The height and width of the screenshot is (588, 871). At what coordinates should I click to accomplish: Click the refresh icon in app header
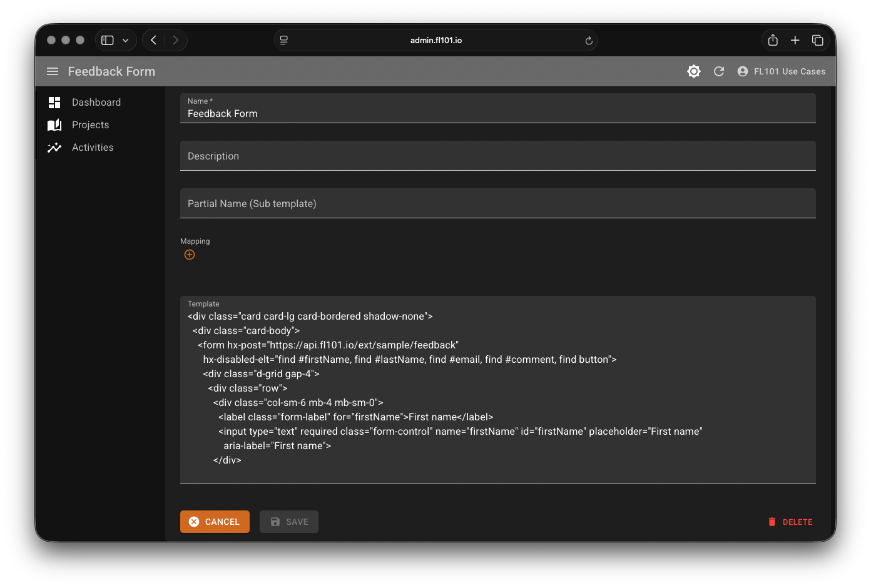click(x=719, y=71)
